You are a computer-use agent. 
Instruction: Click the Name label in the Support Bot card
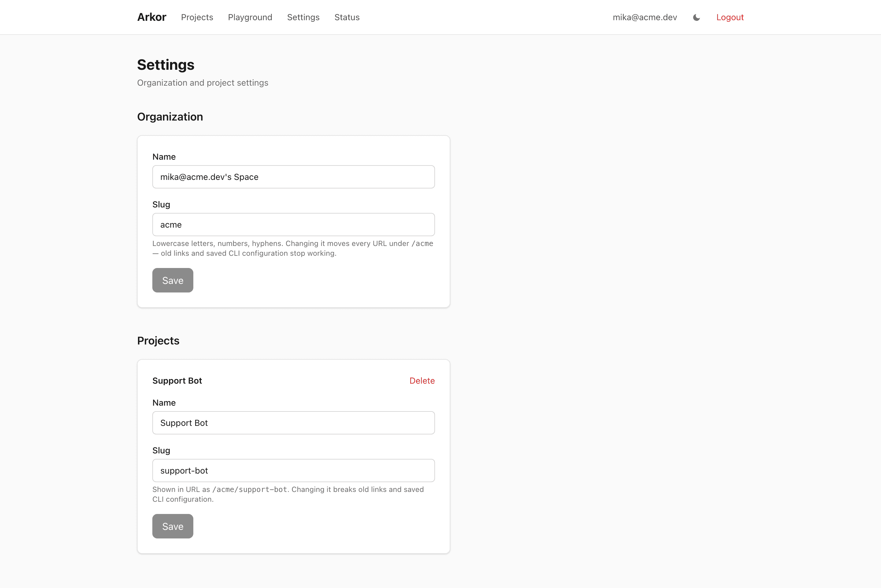(164, 403)
